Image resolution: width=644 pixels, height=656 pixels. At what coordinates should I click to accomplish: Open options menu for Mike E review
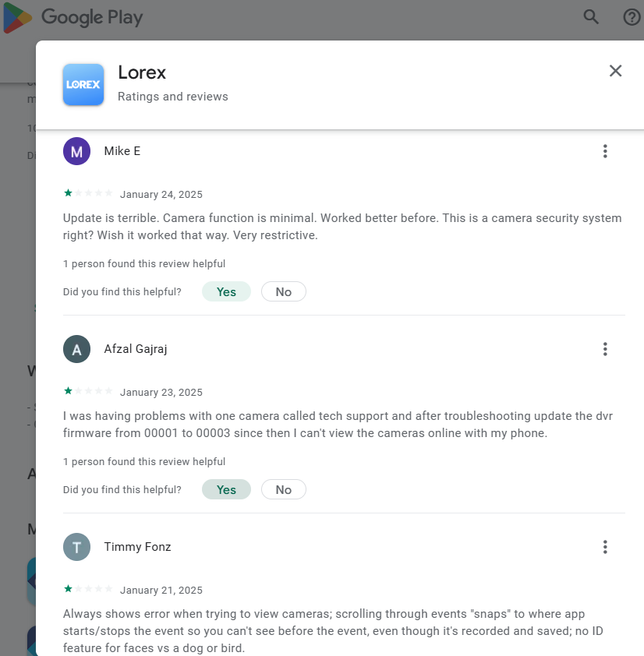[x=605, y=151]
